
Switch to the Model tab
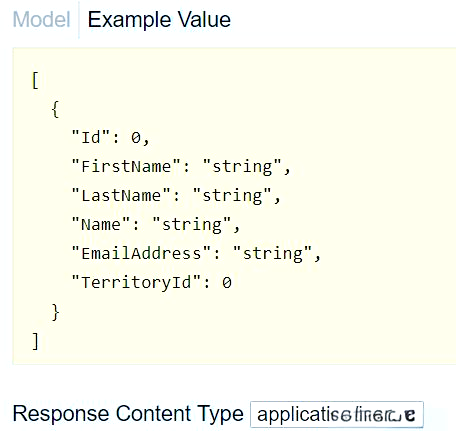[41, 20]
